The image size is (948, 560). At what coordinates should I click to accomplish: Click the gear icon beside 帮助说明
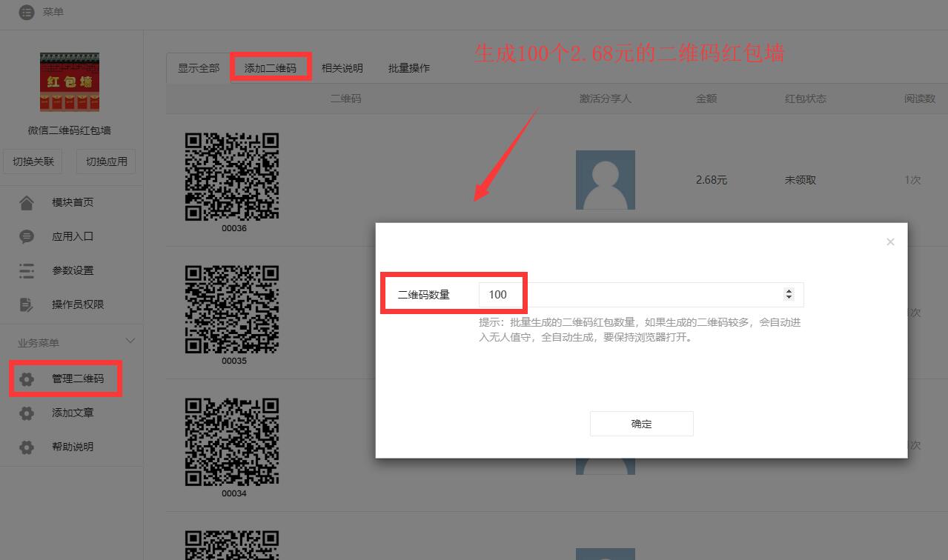pos(27,447)
